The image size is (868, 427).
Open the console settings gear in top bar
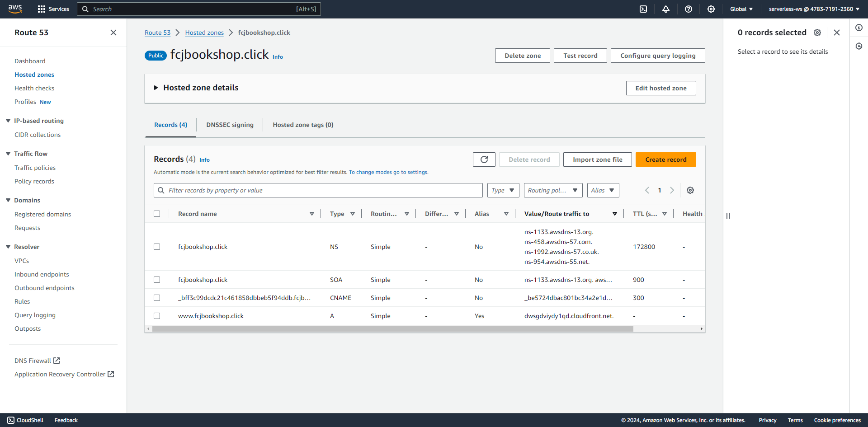tap(711, 9)
